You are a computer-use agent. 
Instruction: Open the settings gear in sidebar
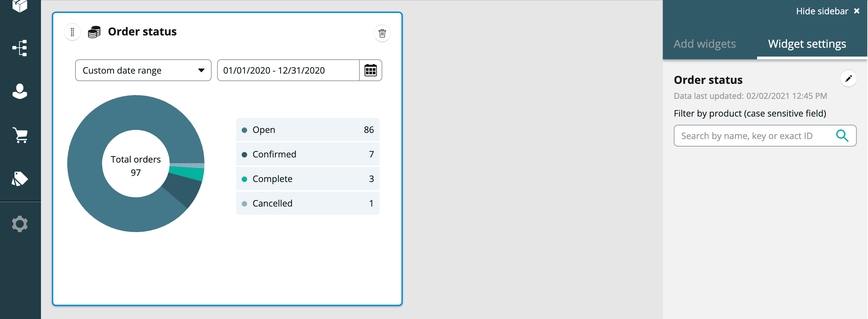pyautogui.click(x=20, y=224)
